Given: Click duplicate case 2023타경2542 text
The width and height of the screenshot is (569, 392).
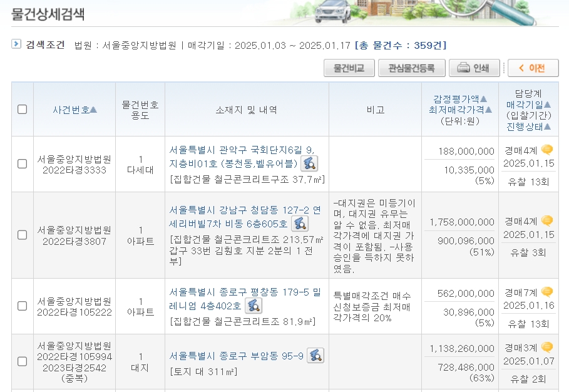Looking at the screenshot, I should pyautogui.click(x=74, y=368).
